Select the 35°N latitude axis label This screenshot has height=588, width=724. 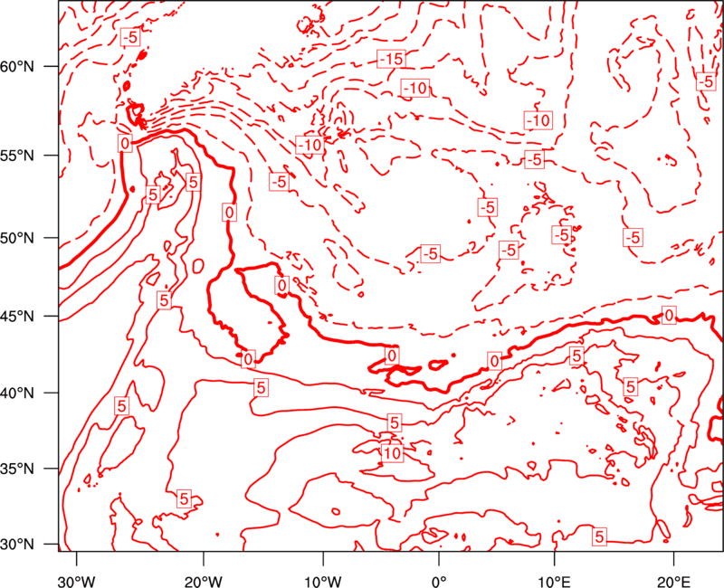[17, 469]
